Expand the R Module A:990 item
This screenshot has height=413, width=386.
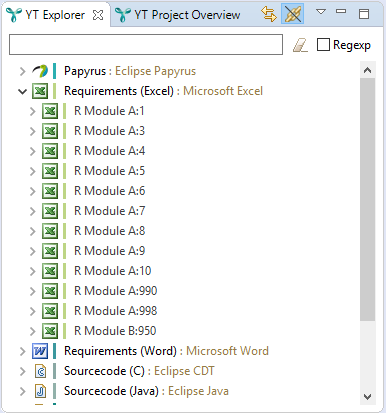point(32,291)
